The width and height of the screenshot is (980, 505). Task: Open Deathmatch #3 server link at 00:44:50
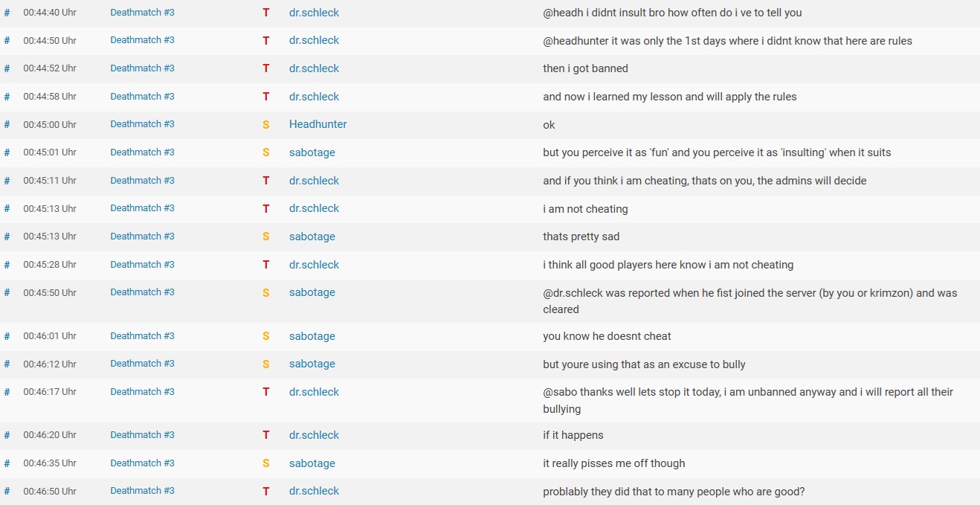click(142, 40)
